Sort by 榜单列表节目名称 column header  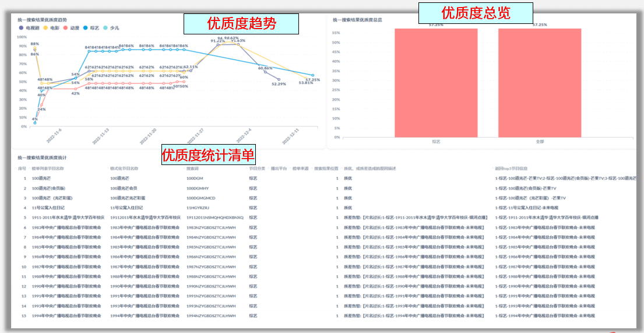click(x=48, y=169)
